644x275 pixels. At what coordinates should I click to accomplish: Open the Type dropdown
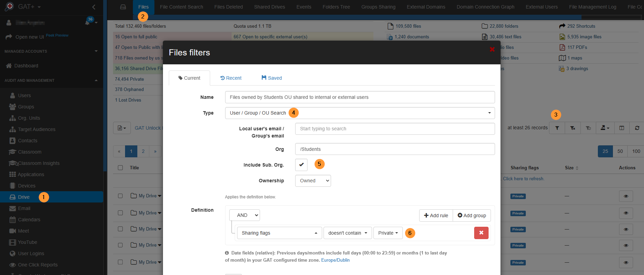(360, 113)
